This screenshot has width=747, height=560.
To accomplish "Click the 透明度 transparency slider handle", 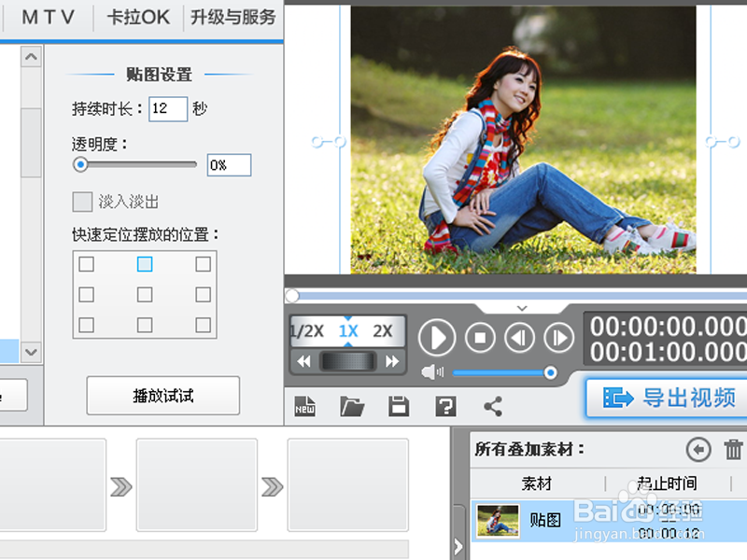I will tap(80, 165).
